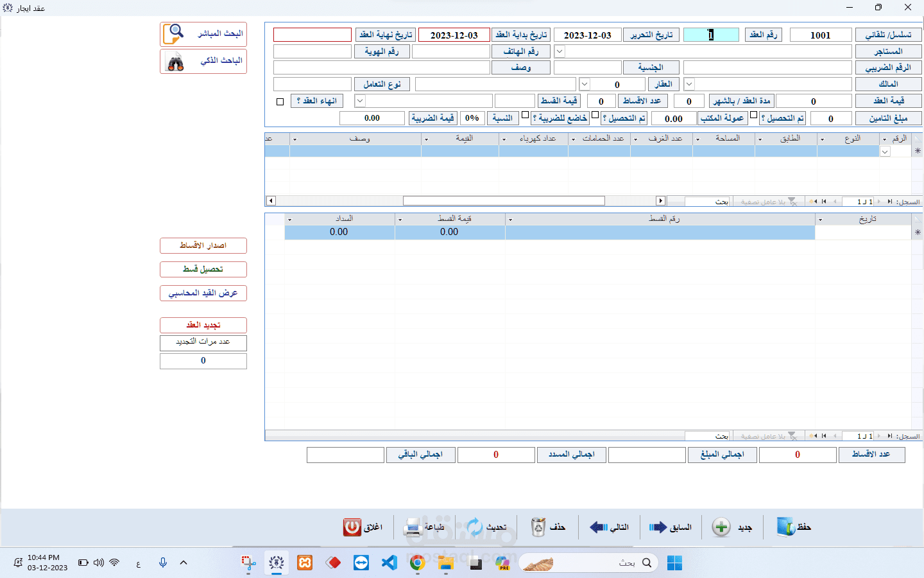The height and width of the screenshot is (578, 924).
Task: Click the 0.00 cell under السداد column
Action: coord(339,232)
